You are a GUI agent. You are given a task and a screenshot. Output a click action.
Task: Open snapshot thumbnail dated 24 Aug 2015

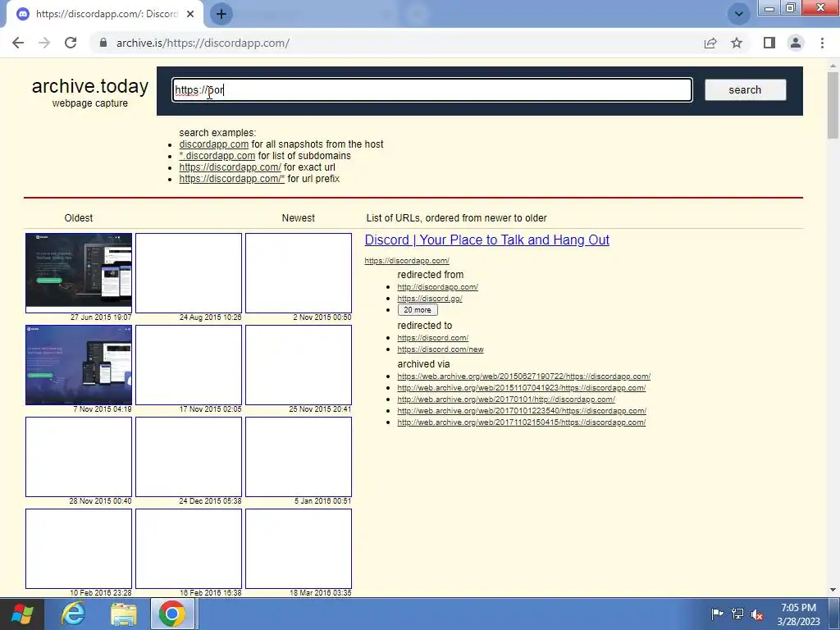coord(189,273)
